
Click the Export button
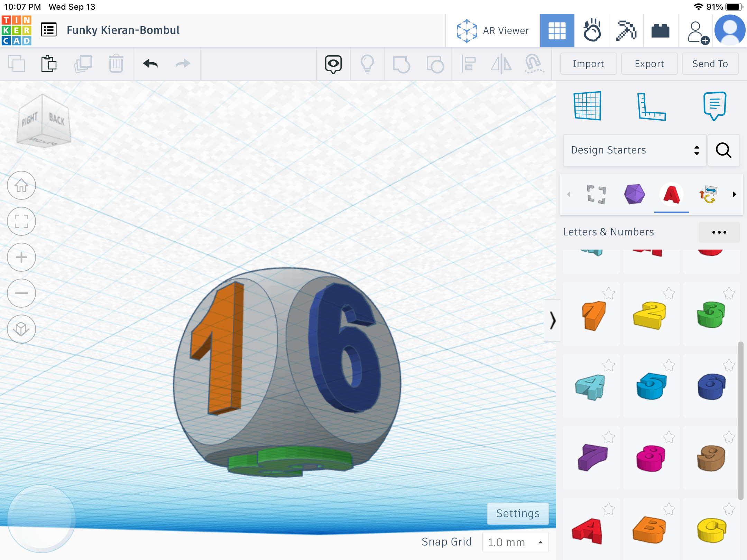[x=649, y=64]
